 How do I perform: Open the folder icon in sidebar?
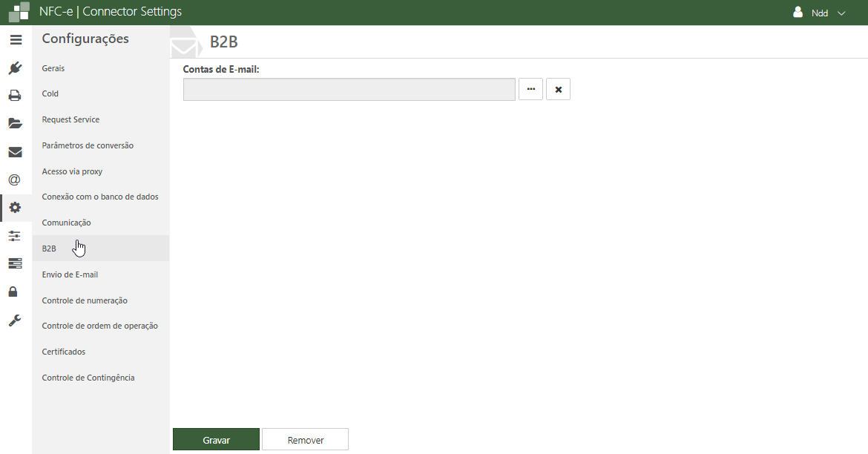15,123
